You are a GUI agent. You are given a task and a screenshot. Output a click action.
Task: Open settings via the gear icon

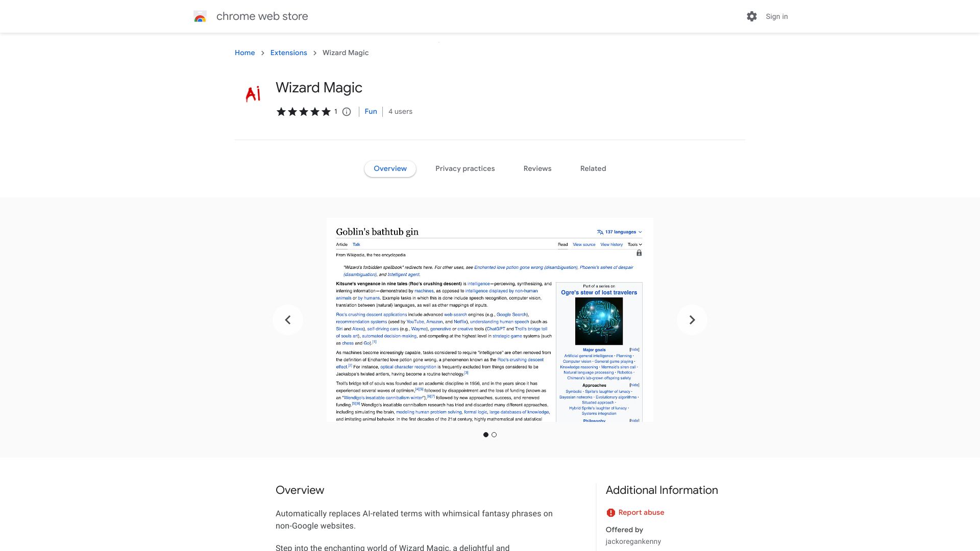751,16
